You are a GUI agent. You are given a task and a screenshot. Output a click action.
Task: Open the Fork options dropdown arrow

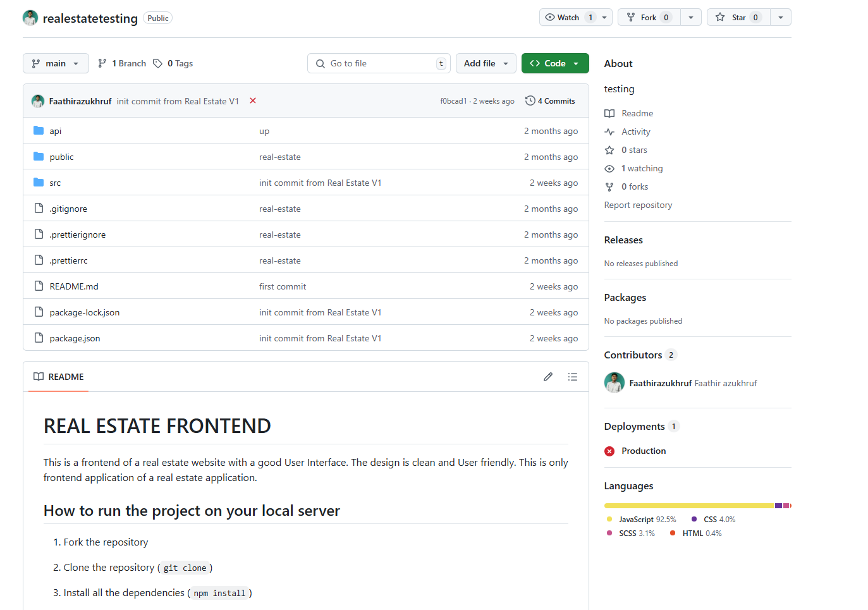tap(691, 17)
